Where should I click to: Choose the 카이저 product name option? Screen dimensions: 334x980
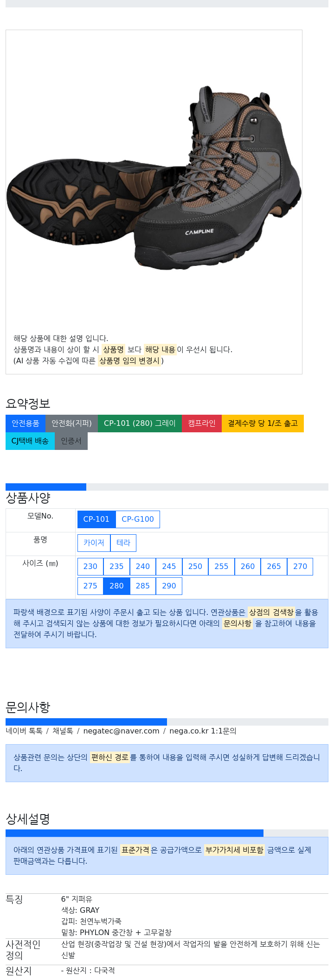pos(94,543)
